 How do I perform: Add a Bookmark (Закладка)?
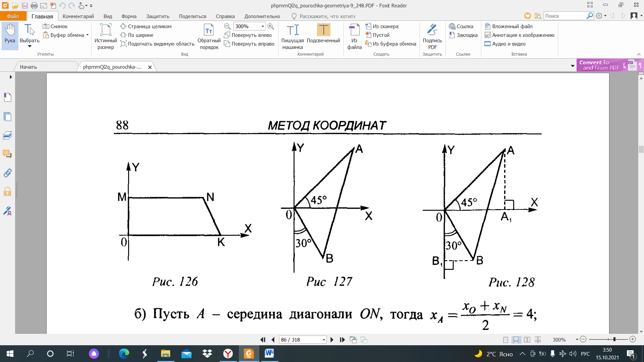tap(463, 35)
